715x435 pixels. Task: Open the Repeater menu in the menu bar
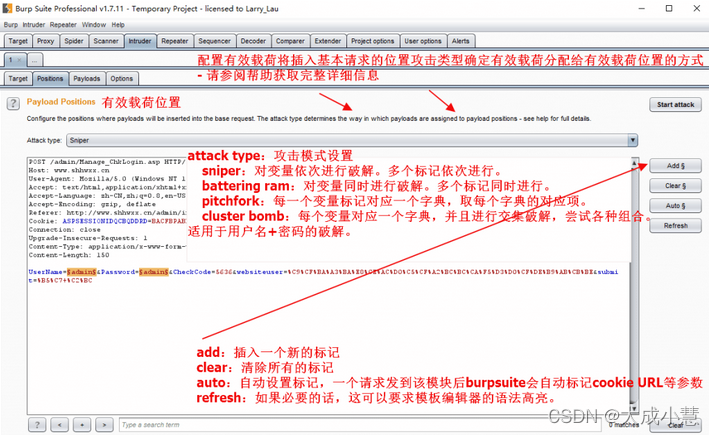63,25
